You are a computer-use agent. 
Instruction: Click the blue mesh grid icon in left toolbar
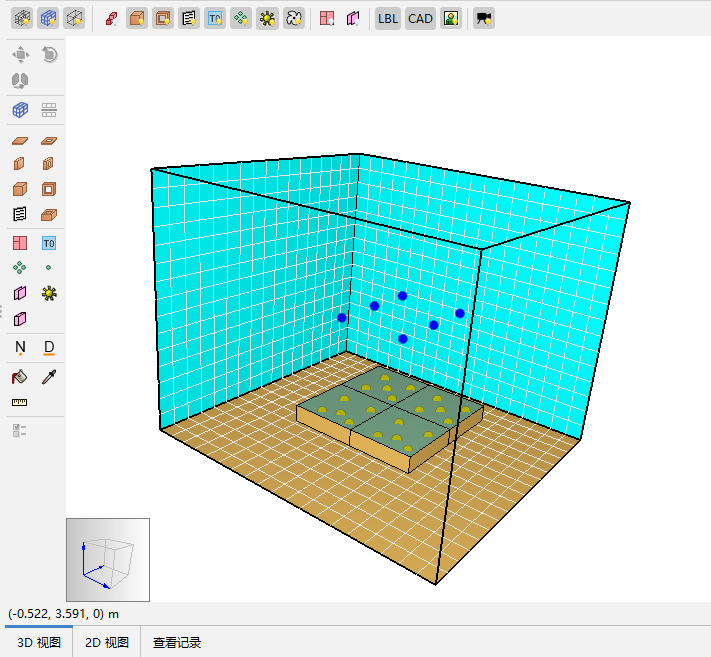pyautogui.click(x=20, y=110)
